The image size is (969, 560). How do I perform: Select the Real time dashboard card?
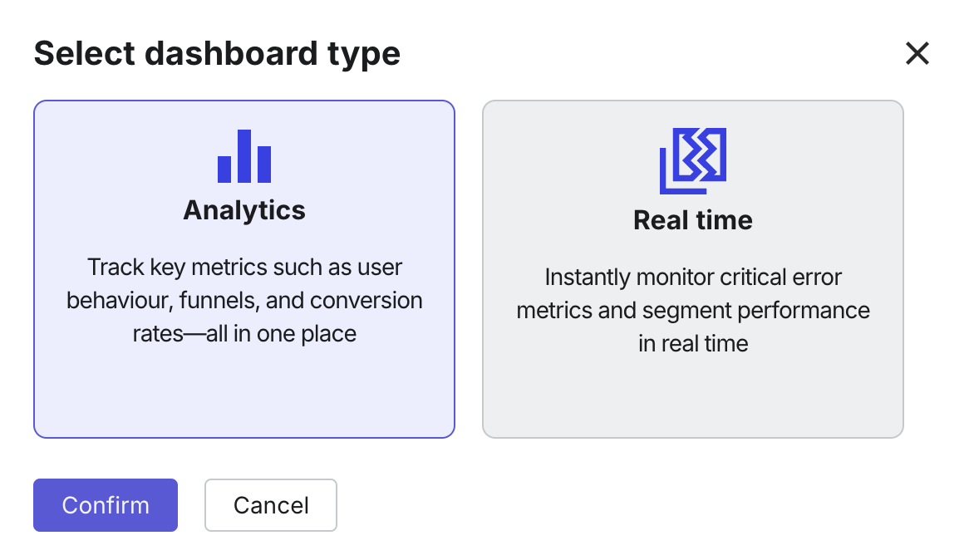click(x=693, y=269)
